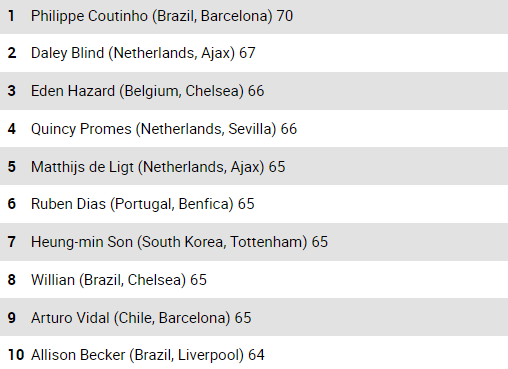Select the Arturo Vidal row
The width and height of the screenshot is (508, 369).
(x=254, y=317)
